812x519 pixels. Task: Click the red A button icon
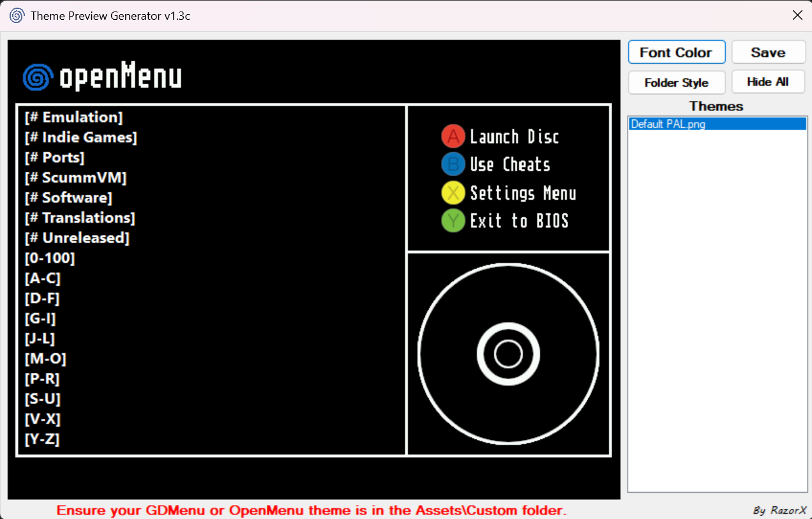(453, 137)
